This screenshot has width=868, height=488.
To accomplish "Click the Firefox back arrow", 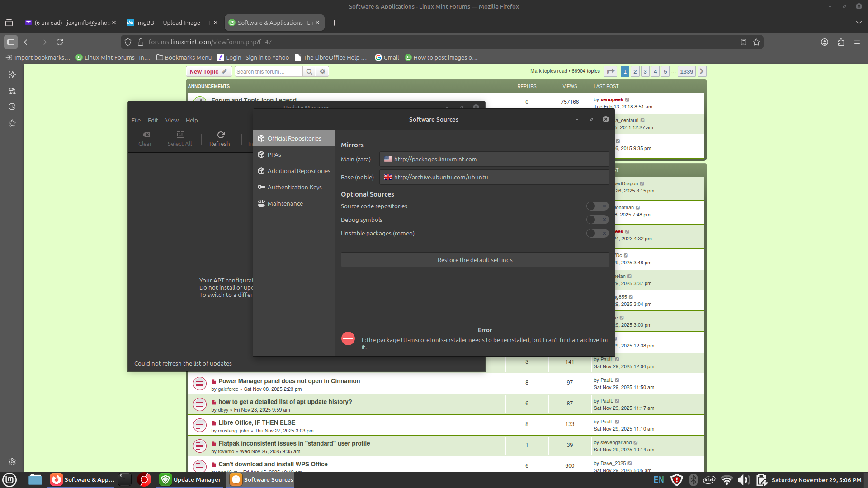I will tap(27, 42).
